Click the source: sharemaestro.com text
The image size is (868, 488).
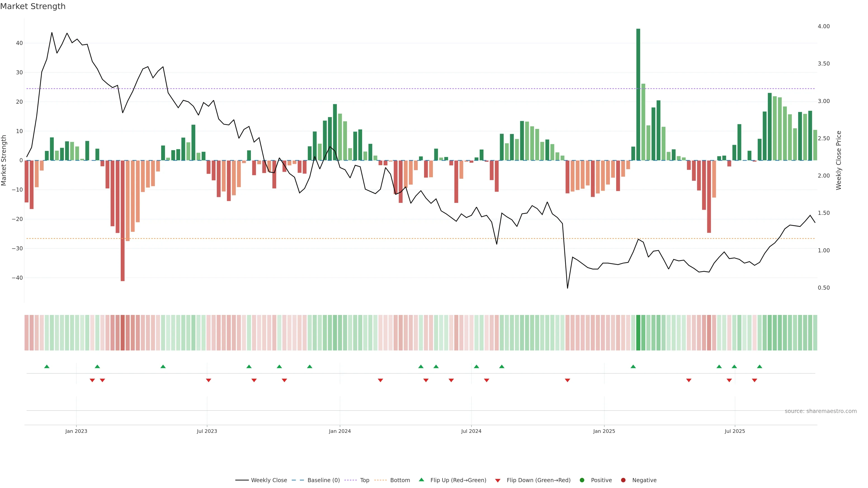[x=821, y=411]
